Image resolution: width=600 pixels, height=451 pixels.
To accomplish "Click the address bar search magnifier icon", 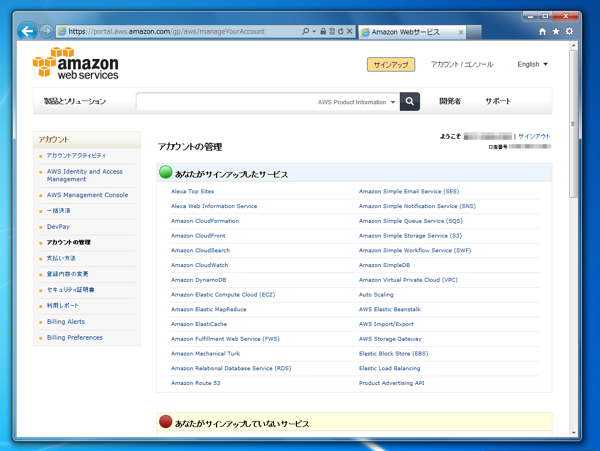I will [x=305, y=31].
